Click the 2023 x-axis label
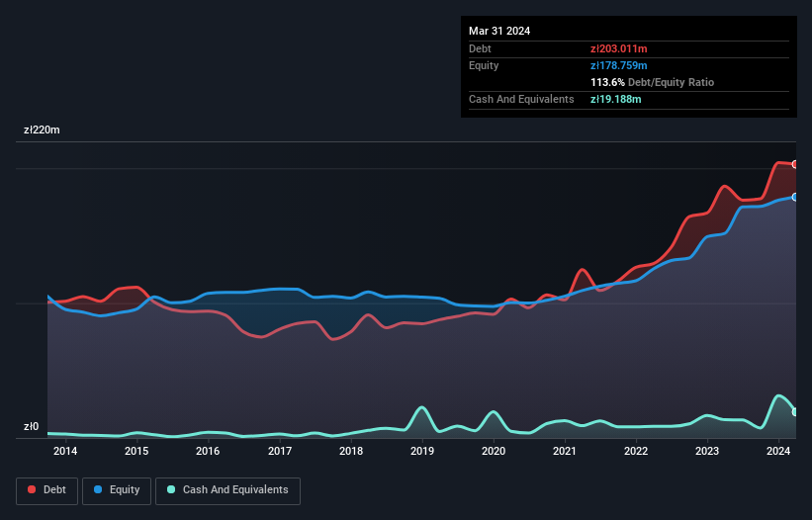 (x=707, y=451)
